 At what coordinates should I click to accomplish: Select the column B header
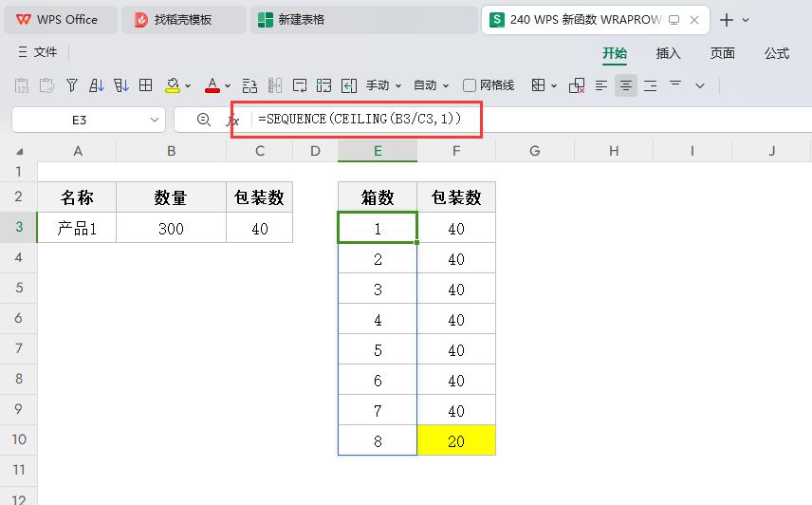click(171, 151)
